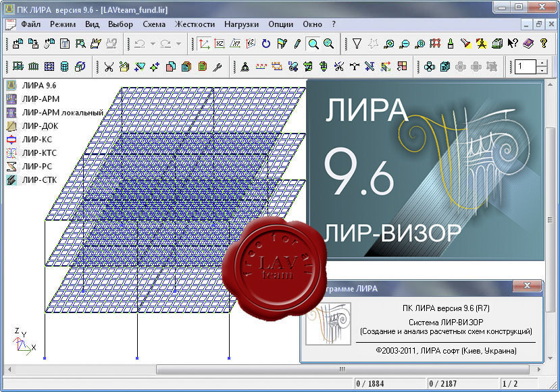Switch to XY plane projection view
Viewport: 560px width, 392px height.
pos(235,44)
